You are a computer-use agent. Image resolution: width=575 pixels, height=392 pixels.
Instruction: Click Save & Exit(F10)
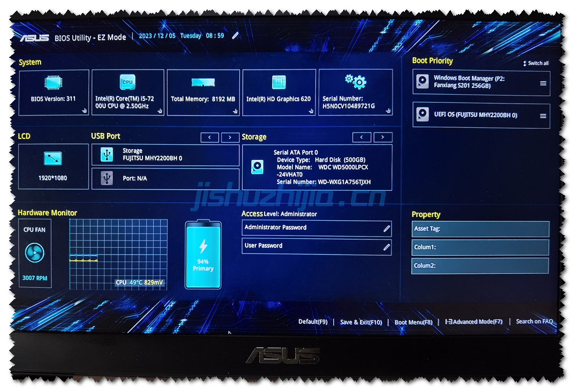tap(361, 322)
